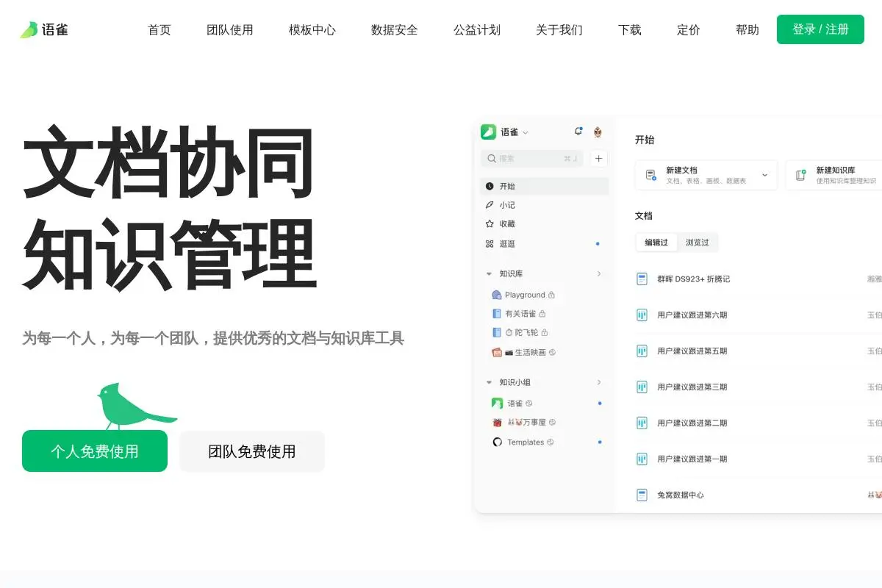Viewport: 882px width, 588px height.
Task: Click the clock icon beside 开始
Action: [490, 186]
